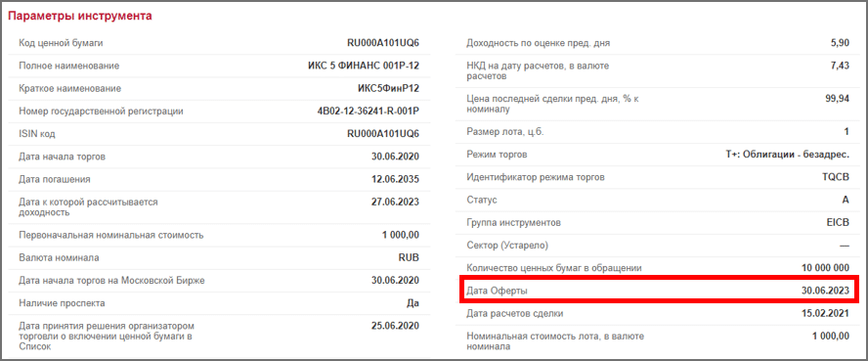Click the date '25.06.2020'
This screenshot has width=868, height=361.
click(396, 325)
